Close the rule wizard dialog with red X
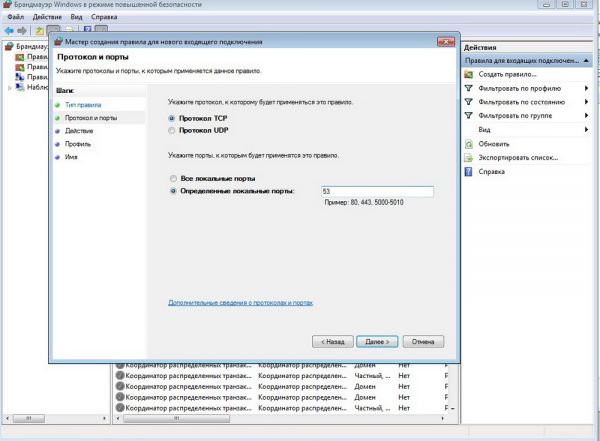 coord(446,41)
